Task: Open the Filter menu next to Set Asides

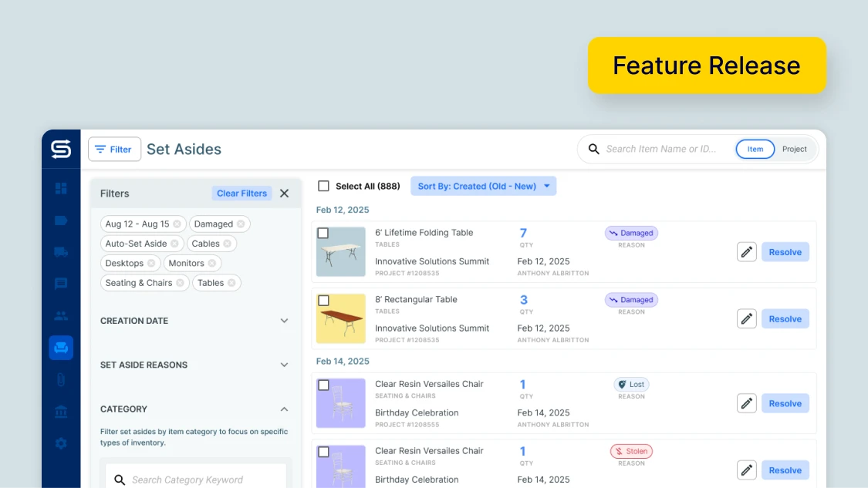Action: click(114, 149)
